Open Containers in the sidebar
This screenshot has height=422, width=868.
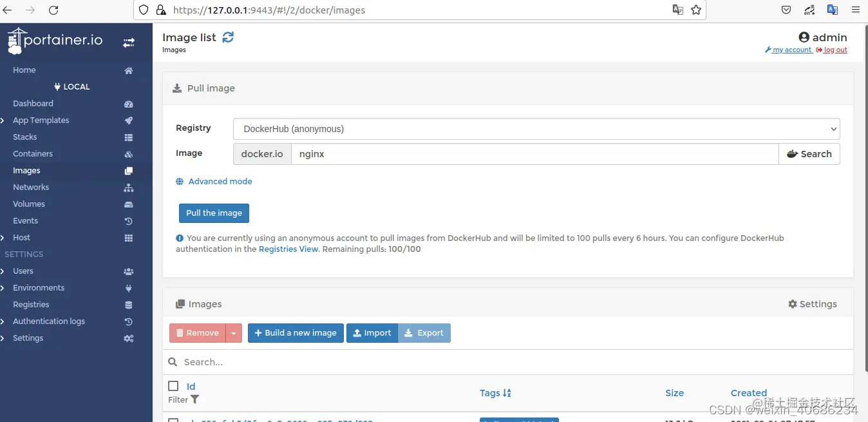33,154
